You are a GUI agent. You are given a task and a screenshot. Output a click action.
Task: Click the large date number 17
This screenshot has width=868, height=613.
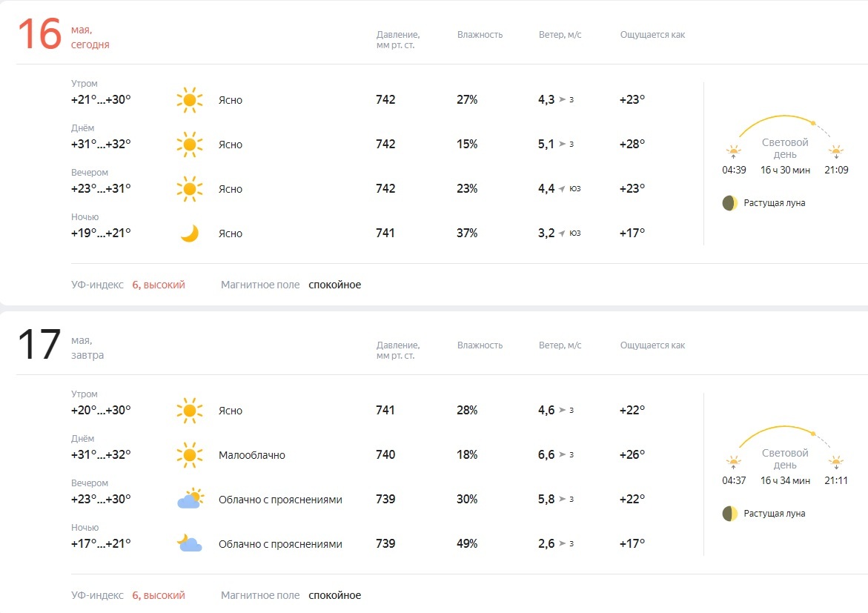click(x=39, y=345)
